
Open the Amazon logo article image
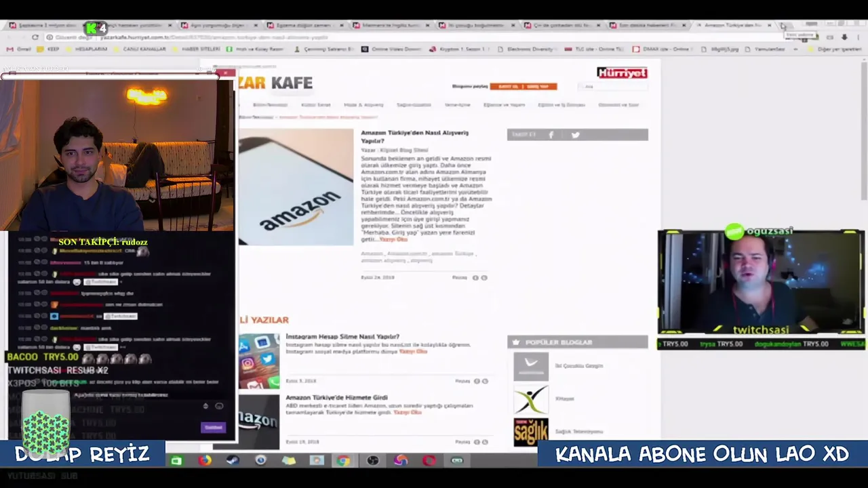(296, 187)
